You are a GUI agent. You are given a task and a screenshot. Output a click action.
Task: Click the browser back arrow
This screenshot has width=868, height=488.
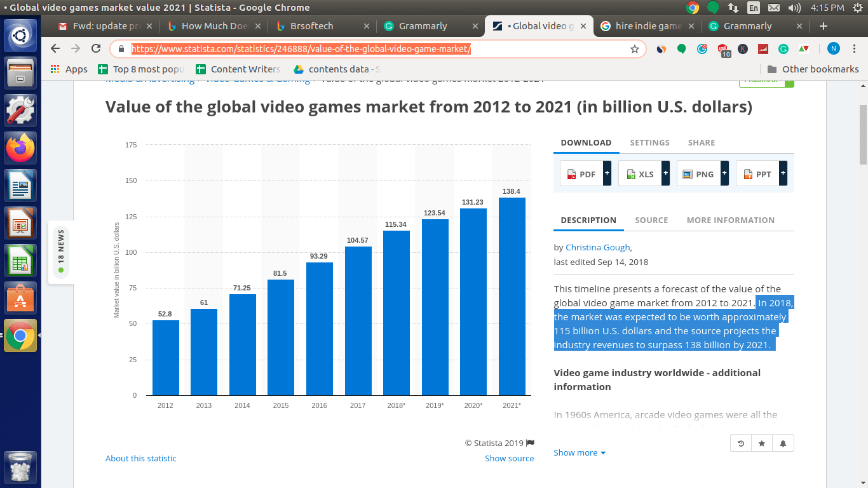point(55,49)
